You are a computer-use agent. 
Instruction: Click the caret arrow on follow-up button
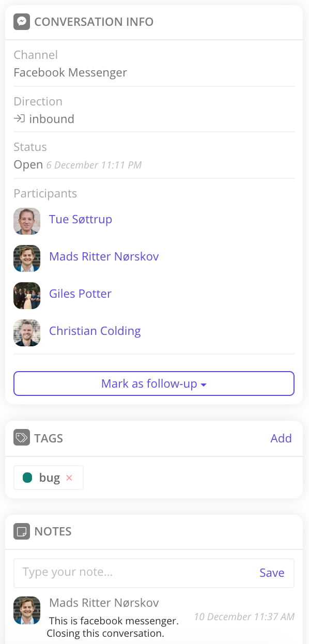(x=204, y=385)
